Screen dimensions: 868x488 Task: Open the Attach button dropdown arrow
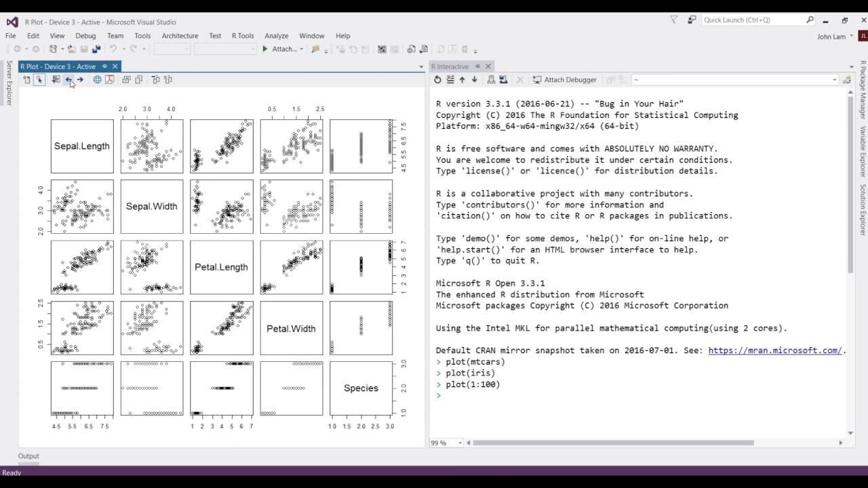[301, 49]
